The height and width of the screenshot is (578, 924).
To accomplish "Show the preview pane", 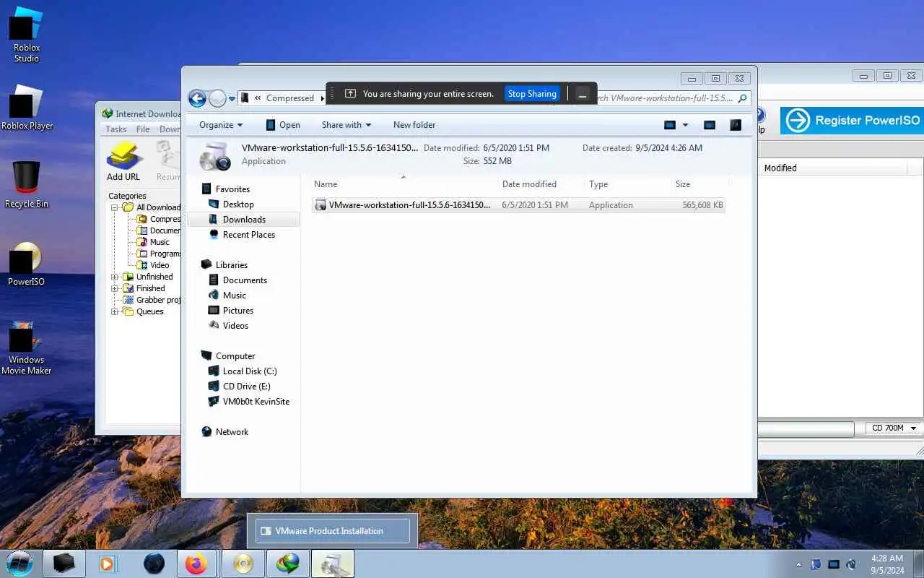I will pos(710,125).
